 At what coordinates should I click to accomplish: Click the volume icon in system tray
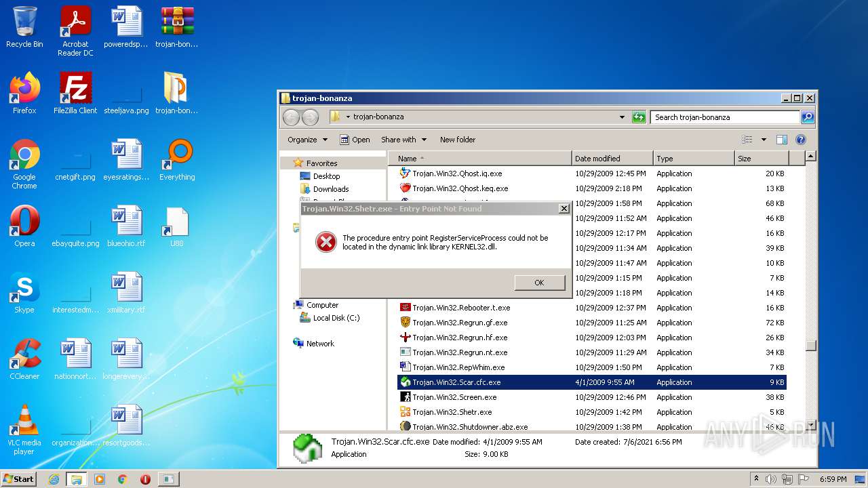(x=770, y=479)
